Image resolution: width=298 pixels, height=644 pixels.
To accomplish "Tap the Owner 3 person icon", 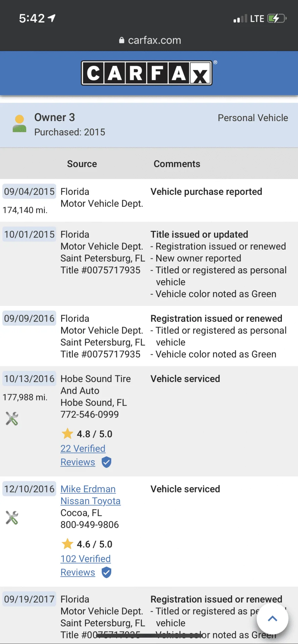I will (x=19, y=123).
